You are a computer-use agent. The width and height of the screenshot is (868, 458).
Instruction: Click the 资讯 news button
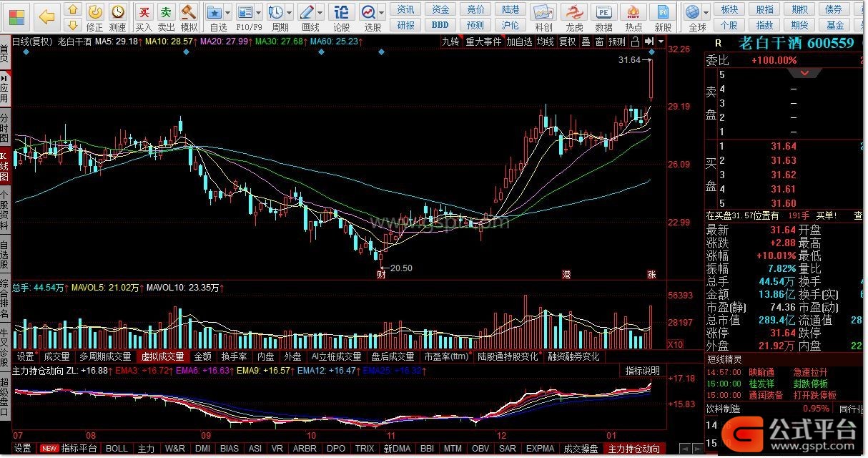(405, 9)
